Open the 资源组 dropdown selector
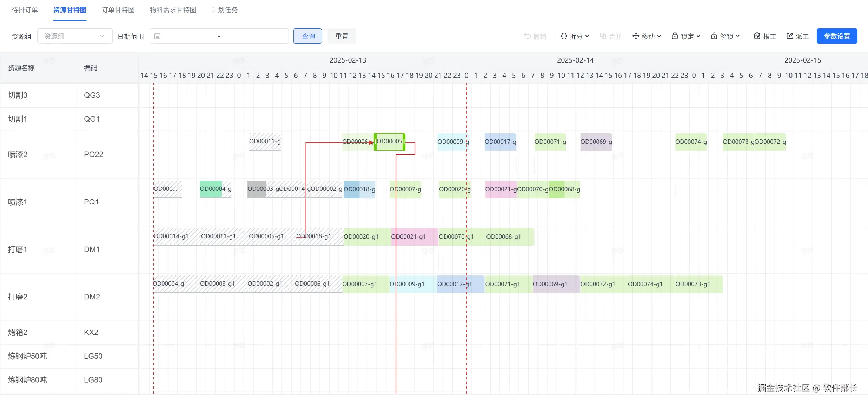Screen dimensions: 868x403 coord(74,36)
